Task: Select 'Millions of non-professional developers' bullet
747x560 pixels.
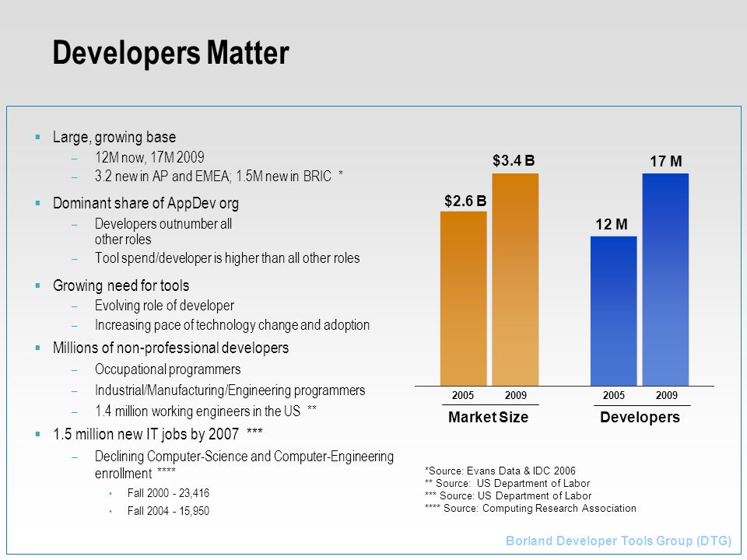Action: [170, 348]
